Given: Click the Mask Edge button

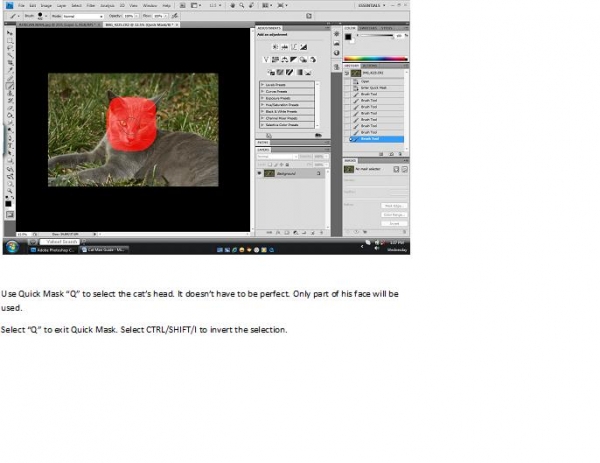Looking at the screenshot, I should (394, 206).
